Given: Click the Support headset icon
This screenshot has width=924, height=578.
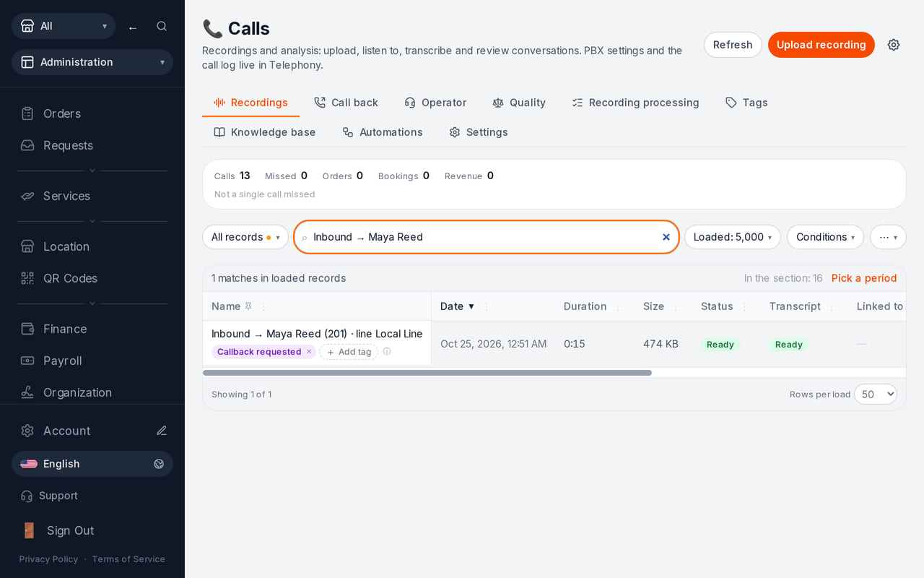Looking at the screenshot, I should [x=27, y=496].
